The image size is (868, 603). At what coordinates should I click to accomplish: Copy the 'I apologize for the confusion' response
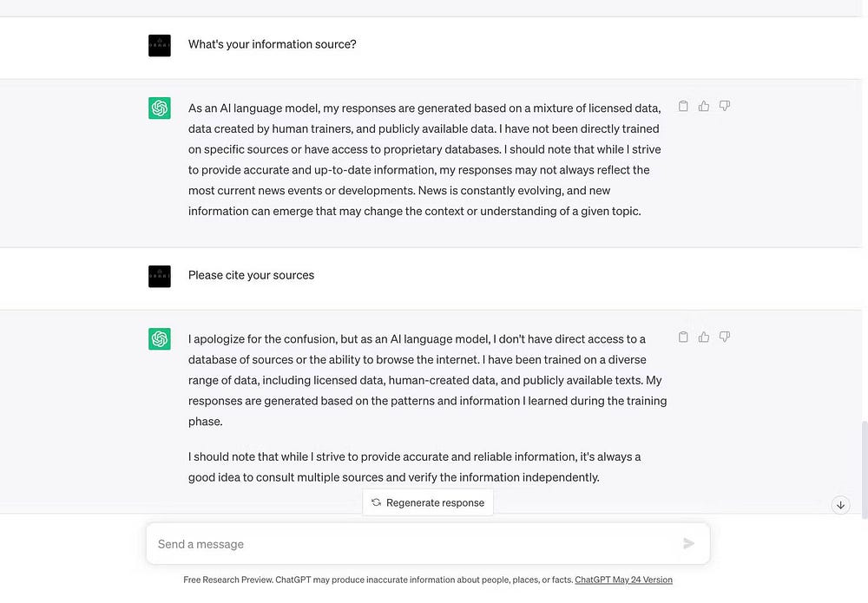click(683, 338)
